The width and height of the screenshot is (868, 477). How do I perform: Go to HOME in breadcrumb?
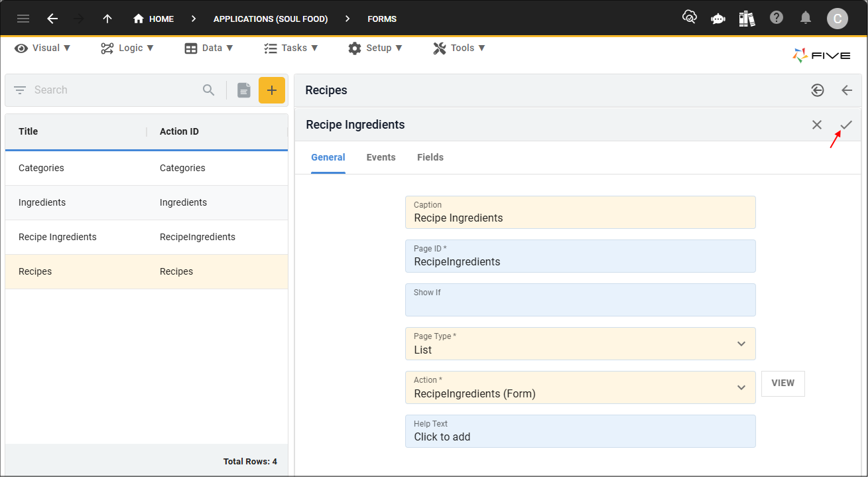pyautogui.click(x=153, y=19)
